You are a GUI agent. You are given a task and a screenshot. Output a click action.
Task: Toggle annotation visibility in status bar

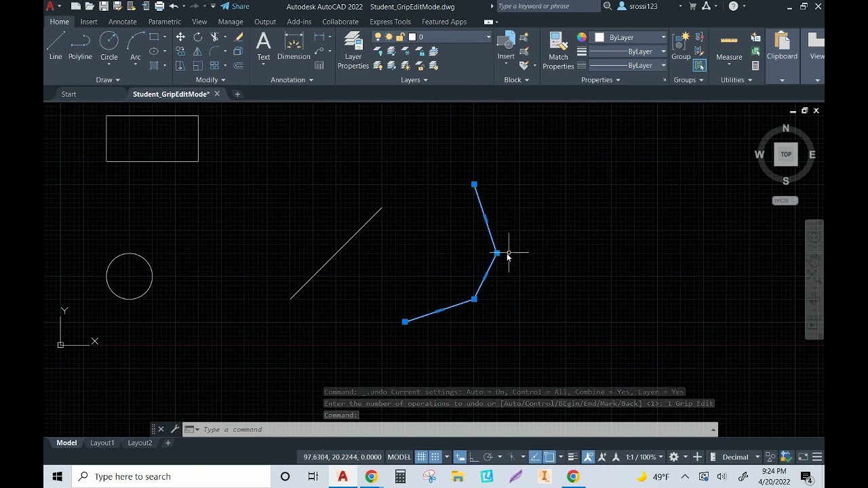tap(588, 457)
